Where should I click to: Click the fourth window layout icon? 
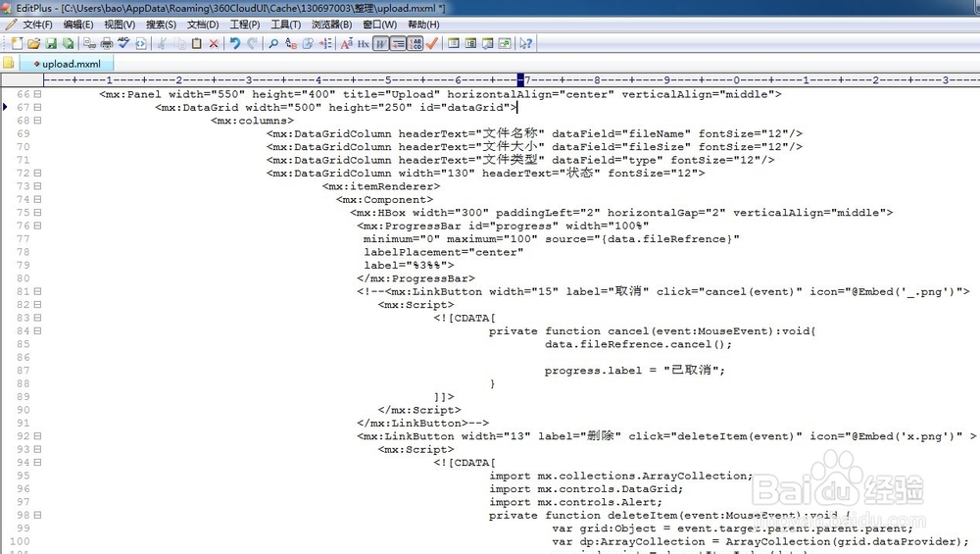[x=505, y=43]
